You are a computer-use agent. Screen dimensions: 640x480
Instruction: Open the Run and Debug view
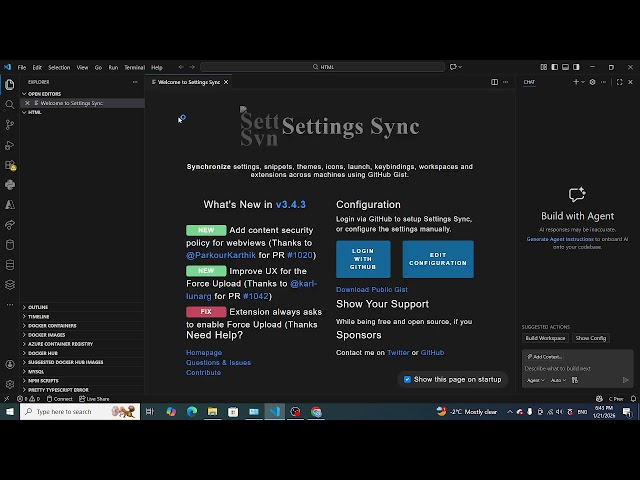click(10, 145)
